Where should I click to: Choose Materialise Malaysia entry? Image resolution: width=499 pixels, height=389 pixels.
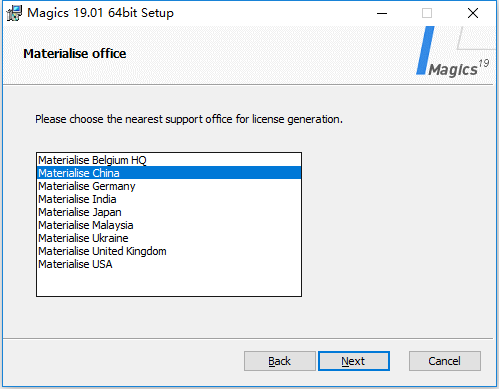[169, 225]
